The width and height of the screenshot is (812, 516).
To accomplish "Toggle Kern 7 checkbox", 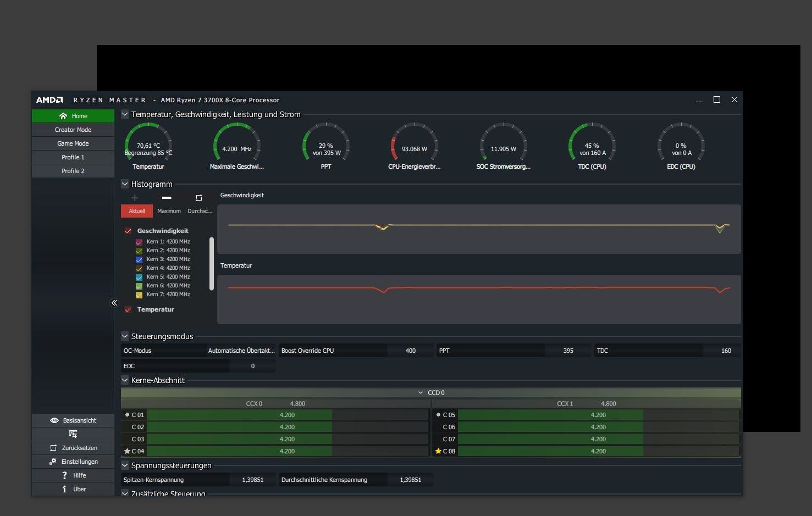I will (x=139, y=295).
